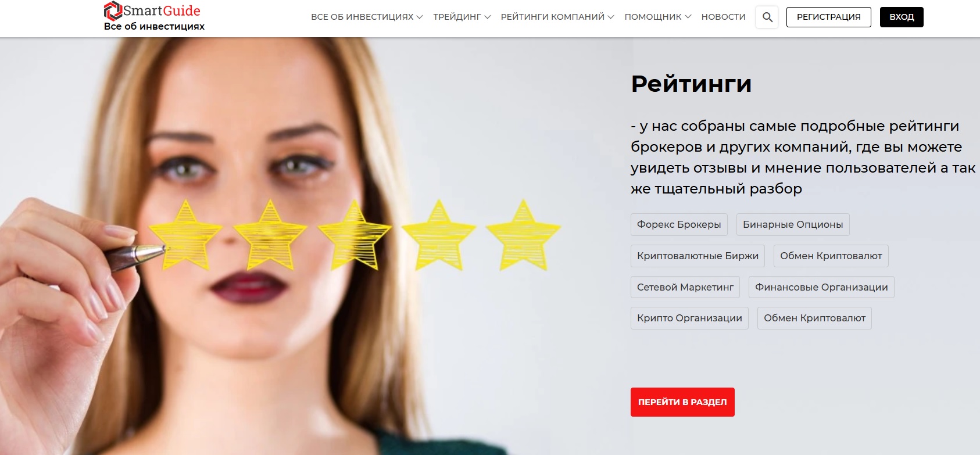Open search with the magnifier icon
The width and height of the screenshot is (980, 455).
coord(767,17)
